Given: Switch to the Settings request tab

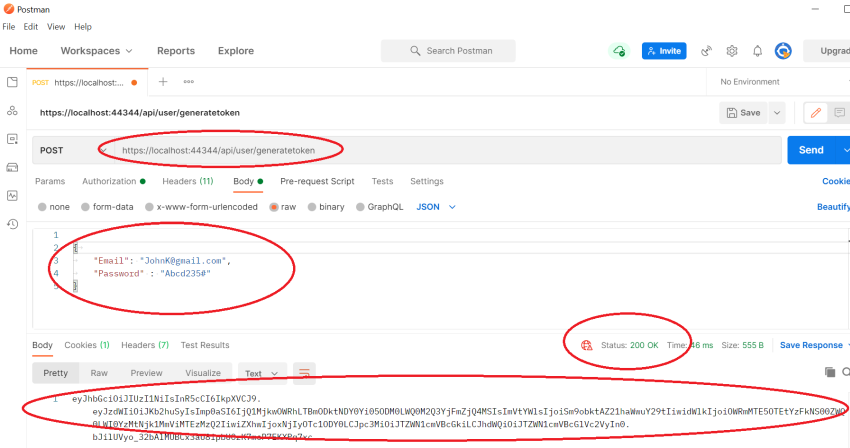Looking at the screenshot, I should [x=427, y=181].
